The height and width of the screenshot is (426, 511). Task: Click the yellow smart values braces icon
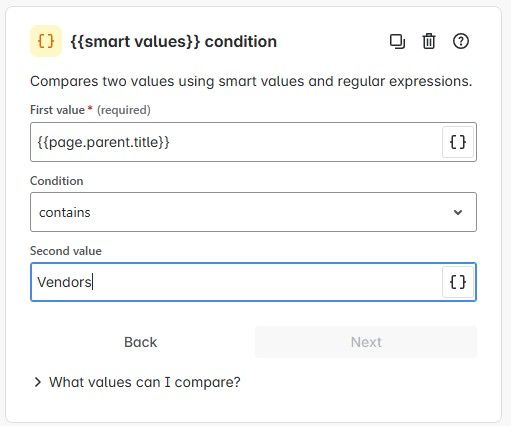pyautogui.click(x=46, y=41)
